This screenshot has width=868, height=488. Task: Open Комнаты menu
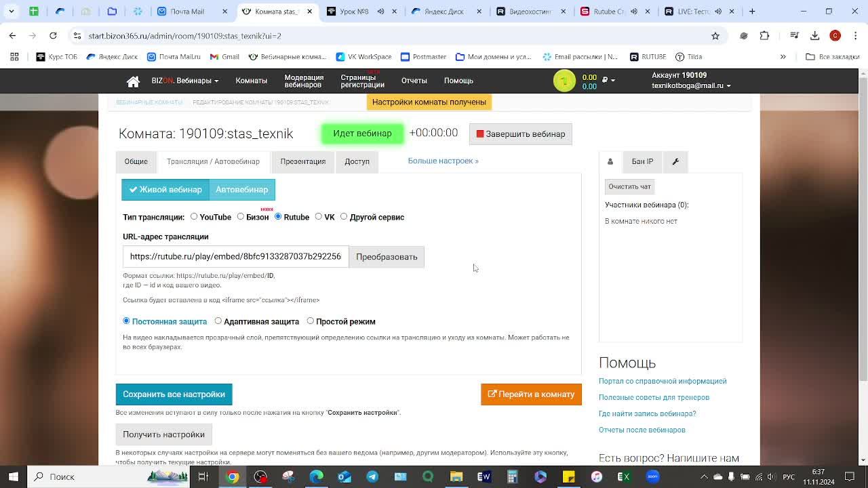pos(252,81)
